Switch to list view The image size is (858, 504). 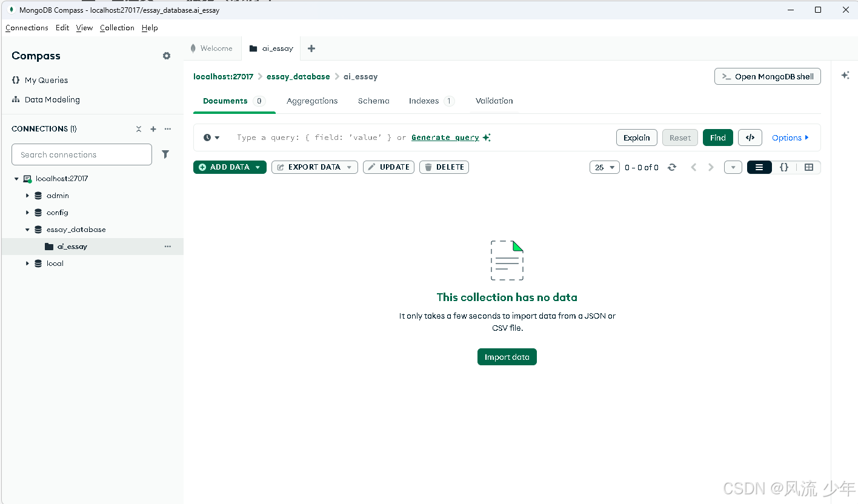click(759, 167)
